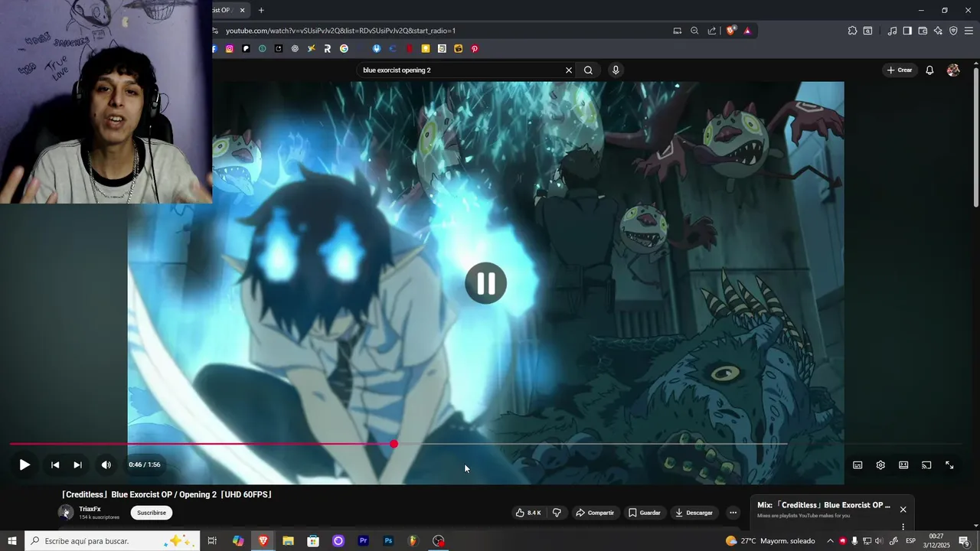The height and width of the screenshot is (551, 980).
Task: Open the Brave VPN shield icon
Action: coord(953,31)
